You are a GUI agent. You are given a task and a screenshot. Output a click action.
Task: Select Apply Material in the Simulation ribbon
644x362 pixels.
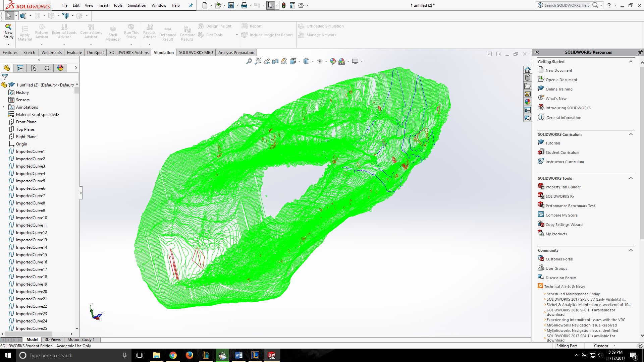point(24,32)
